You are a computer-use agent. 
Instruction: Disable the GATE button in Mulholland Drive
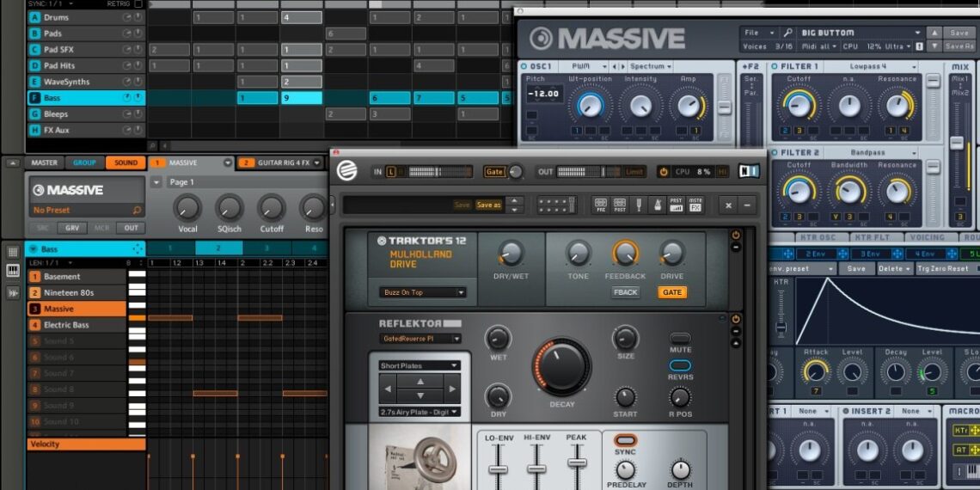671,292
